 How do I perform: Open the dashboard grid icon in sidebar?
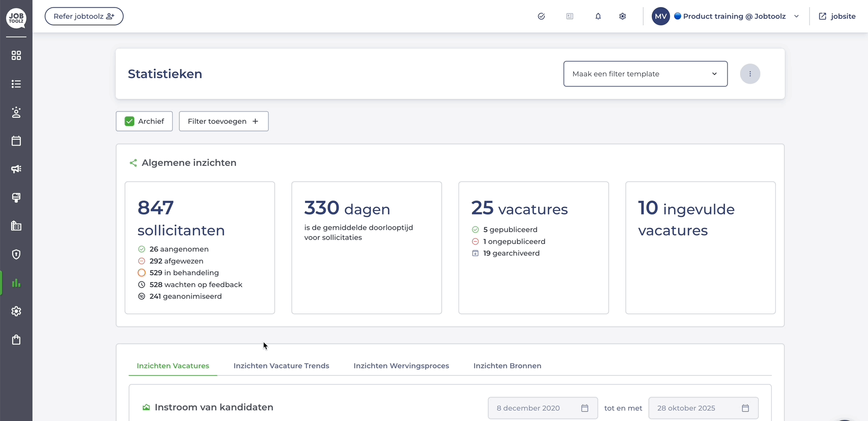[x=16, y=55]
